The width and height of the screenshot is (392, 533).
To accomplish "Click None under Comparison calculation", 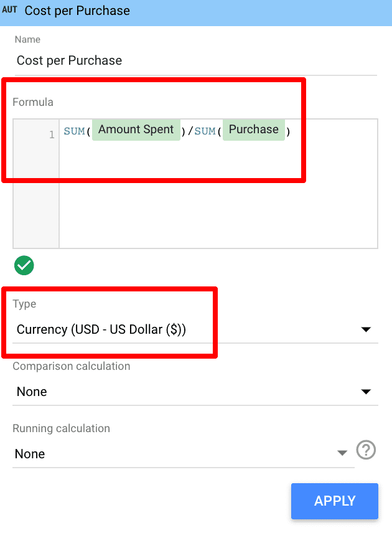I will 32,392.
